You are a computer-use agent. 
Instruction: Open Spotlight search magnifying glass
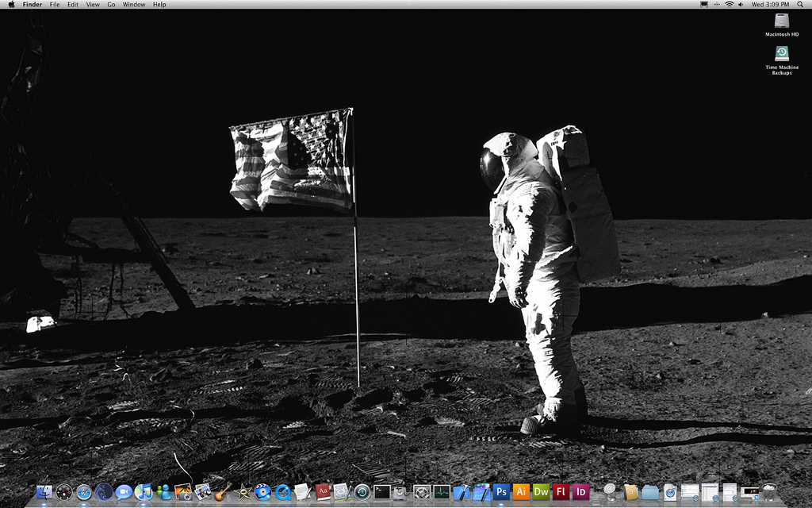click(x=801, y=5)
